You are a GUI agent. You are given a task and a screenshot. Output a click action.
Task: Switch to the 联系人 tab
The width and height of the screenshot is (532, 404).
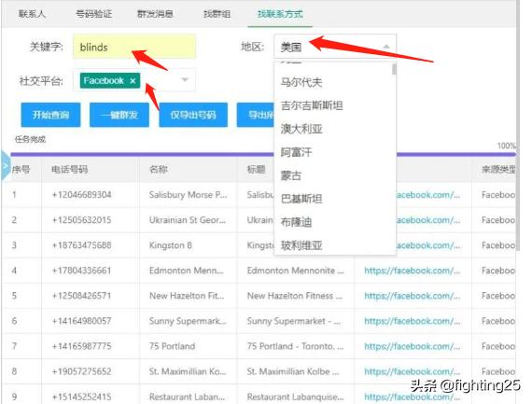coord(32,14)
